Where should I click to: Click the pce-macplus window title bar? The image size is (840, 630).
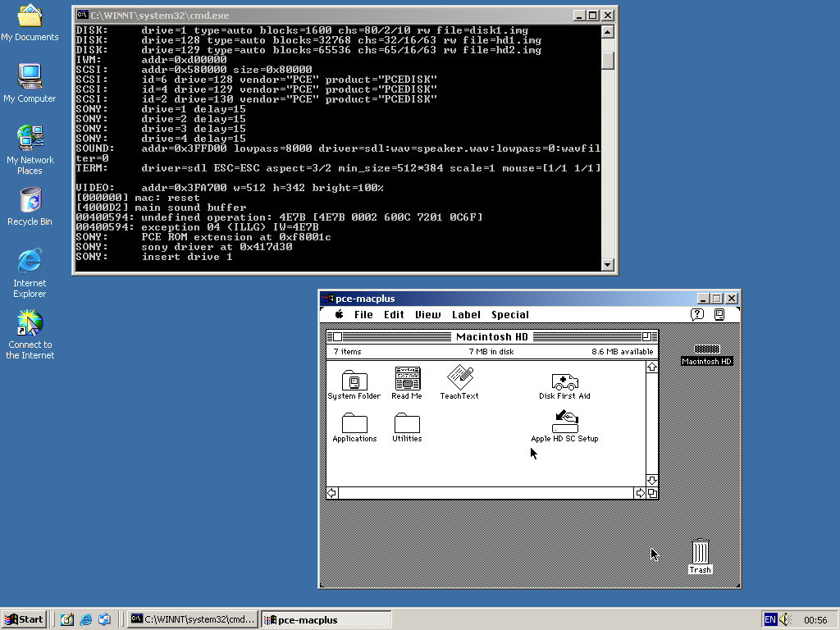[530, 299]
